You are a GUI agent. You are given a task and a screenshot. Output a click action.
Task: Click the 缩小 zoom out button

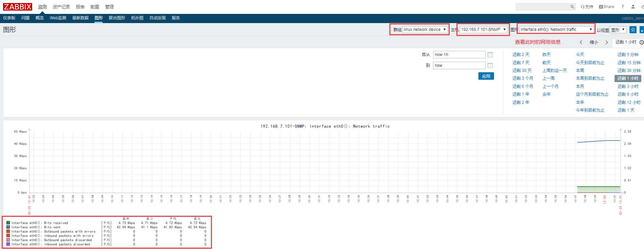click(594, 42)
